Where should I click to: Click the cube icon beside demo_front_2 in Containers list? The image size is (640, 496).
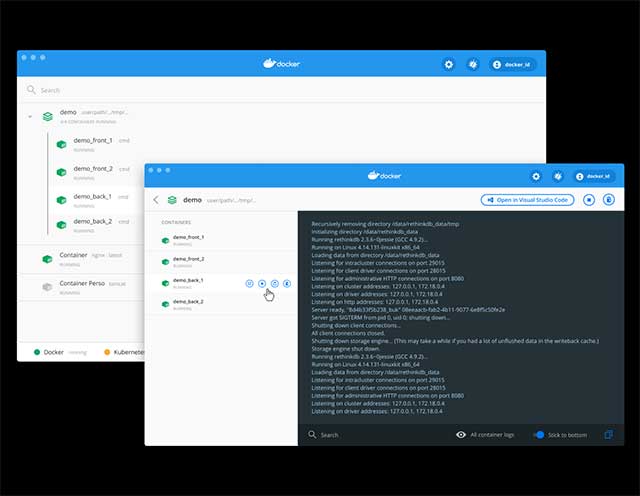pyautogui.click(x=165, y=262)
